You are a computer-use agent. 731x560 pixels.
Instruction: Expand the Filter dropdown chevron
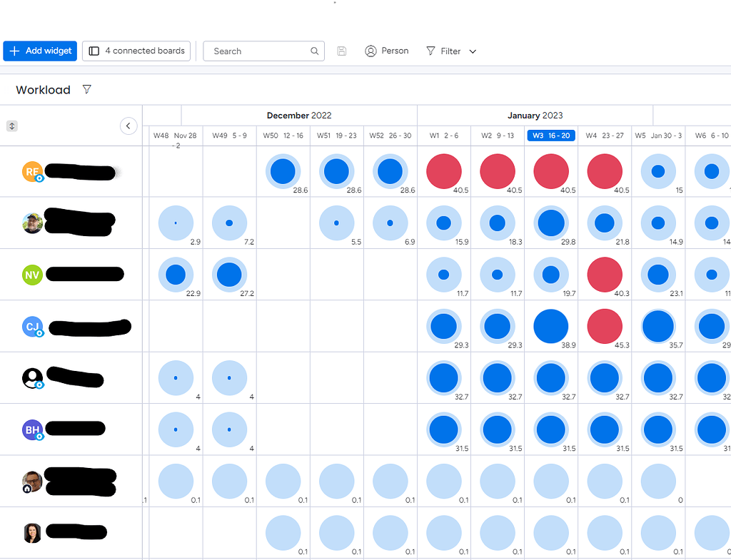point(473,51)
